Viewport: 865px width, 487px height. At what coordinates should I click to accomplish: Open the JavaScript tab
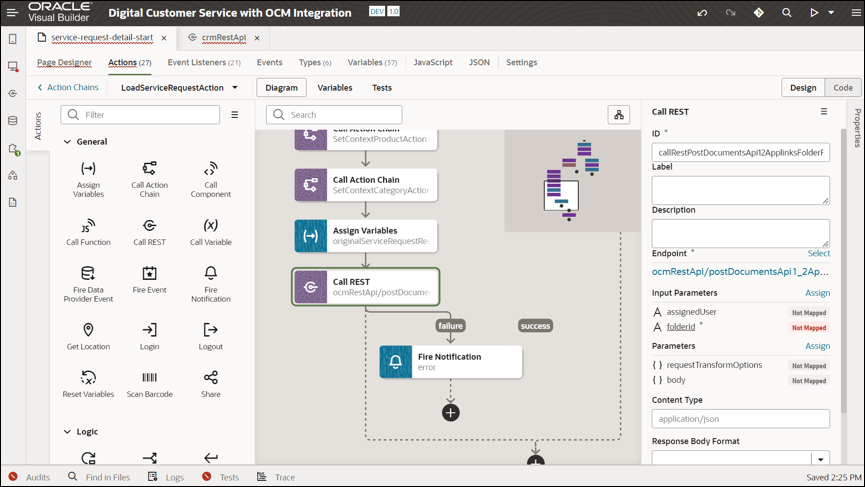(433, 62)
